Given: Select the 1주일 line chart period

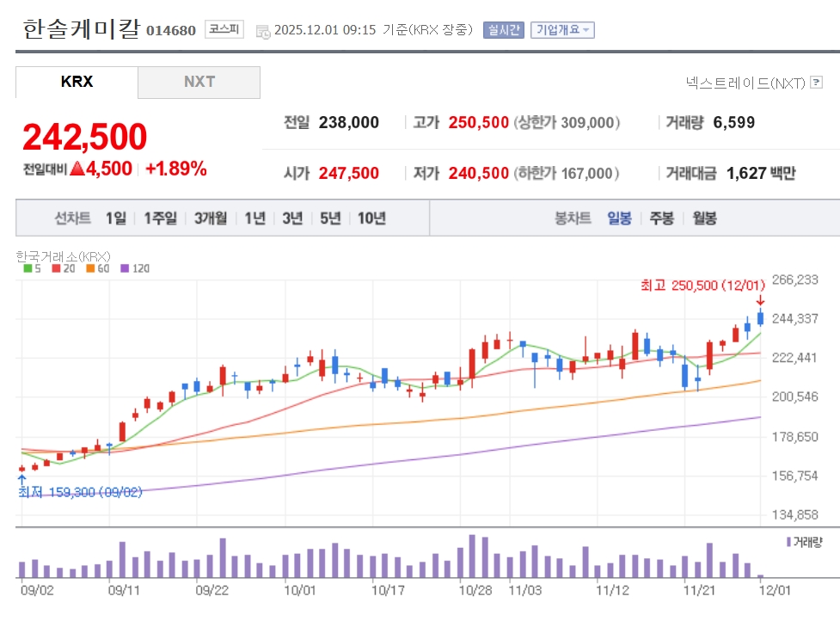Looking at the screenshot, I should pos(160,218).
